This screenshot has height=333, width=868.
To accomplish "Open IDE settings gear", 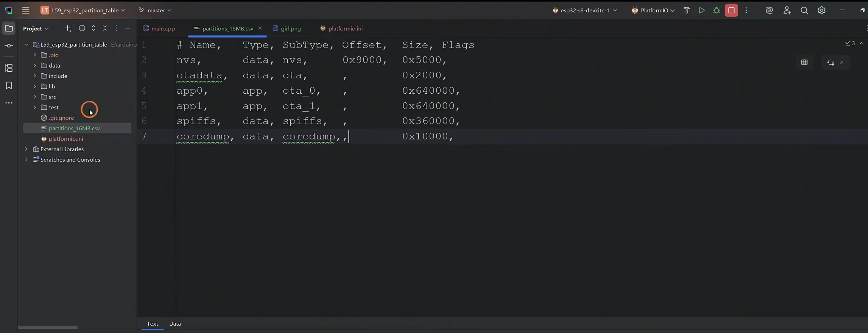I will (822, 11).
